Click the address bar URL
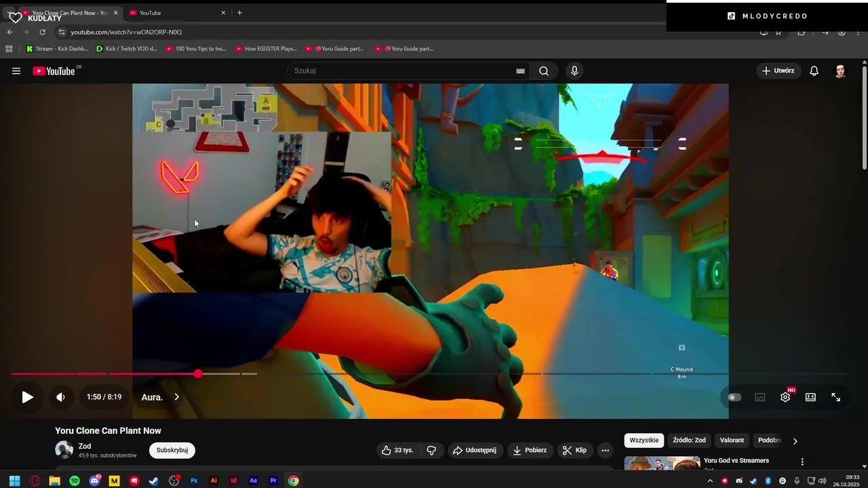 pyautogui.click(x=126, y=32)
